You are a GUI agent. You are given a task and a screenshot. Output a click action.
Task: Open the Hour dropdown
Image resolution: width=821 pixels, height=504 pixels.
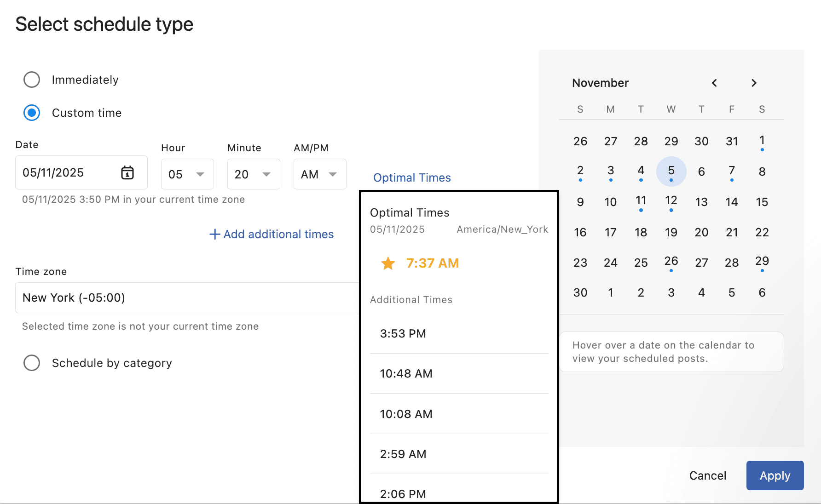[187, 174]
